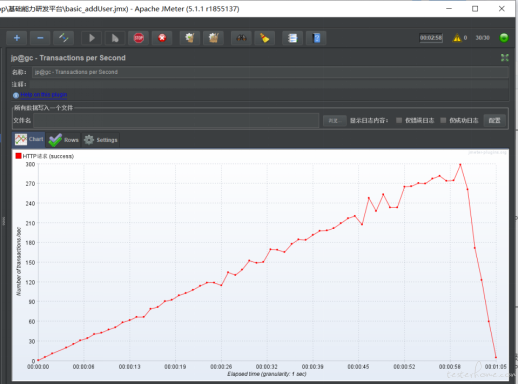Open Help with the question mark icon
The image size is (518, 385).
click(316, 38)
